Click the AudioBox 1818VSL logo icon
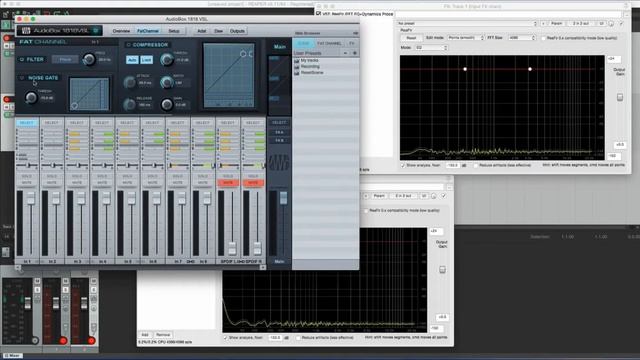 pyautogui.click(x=26, y=31)
